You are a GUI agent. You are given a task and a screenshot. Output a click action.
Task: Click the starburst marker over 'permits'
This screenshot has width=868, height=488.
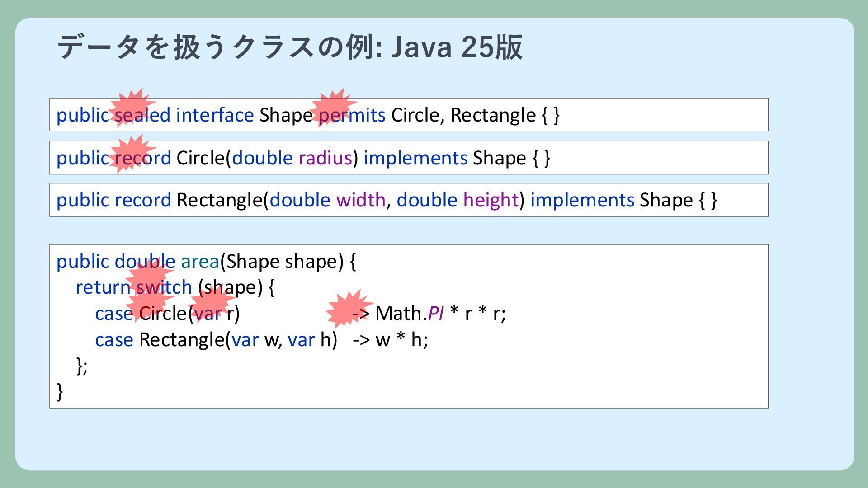click(333, 108)
